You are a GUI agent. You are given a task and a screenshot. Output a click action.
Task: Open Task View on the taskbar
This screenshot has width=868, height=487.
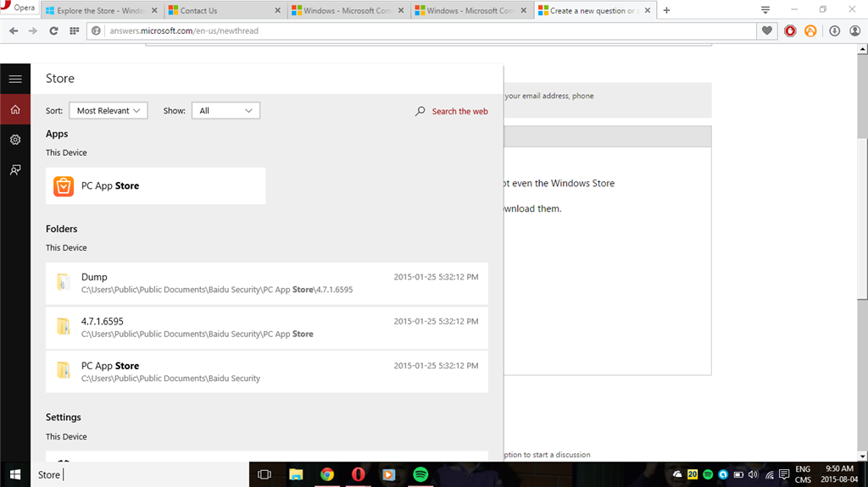point(264,474)
